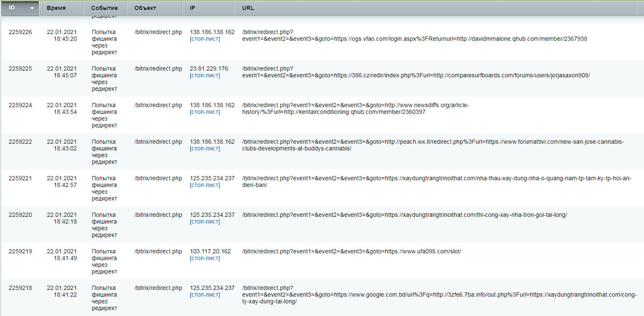Click timestamp 22.01.2021 18:45:07
This screenshot has width=644, height=316.
pyautogui.click(x=62, y=72)
